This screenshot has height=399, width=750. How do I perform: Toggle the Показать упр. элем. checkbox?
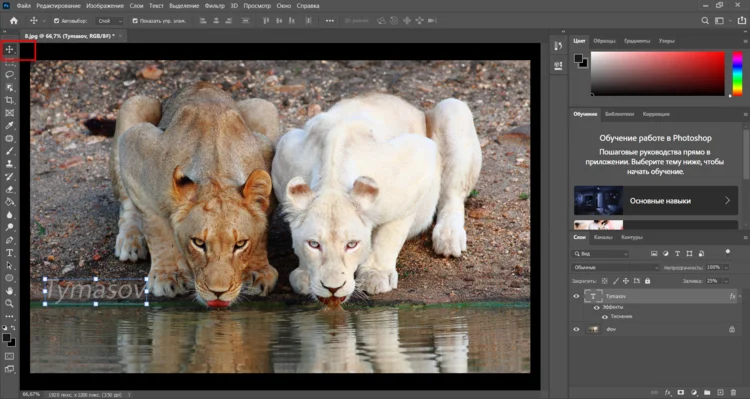click(x=135, y=21)
